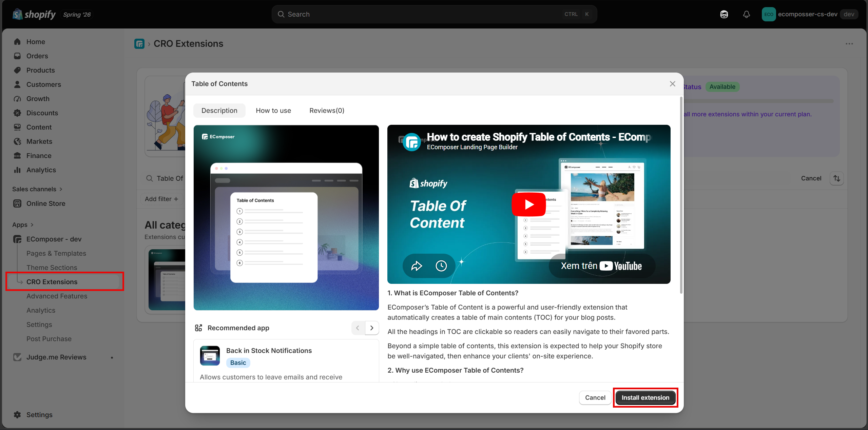This screenshot has height=430, width=868.
Task: Click Cancel in the dialog footer
Action: (595, 397)
